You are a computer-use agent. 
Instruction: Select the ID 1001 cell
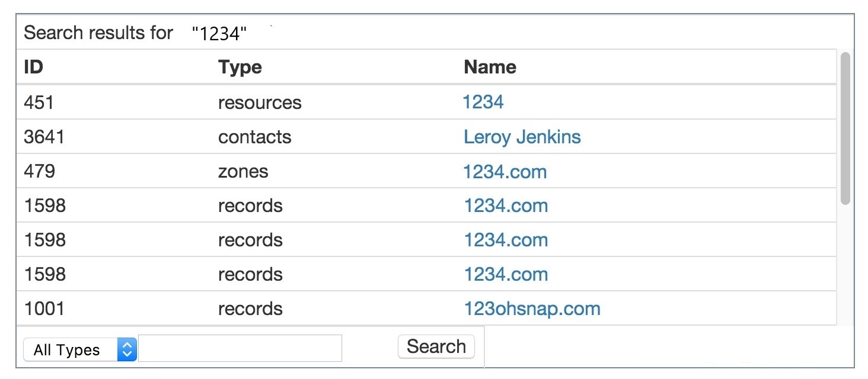point(44,309)
